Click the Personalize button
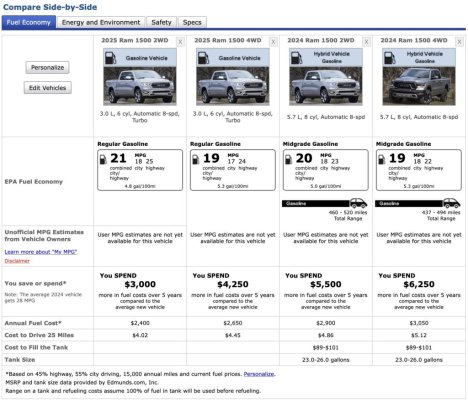This screenshot has height=400, width=468. tap(47, 67)
